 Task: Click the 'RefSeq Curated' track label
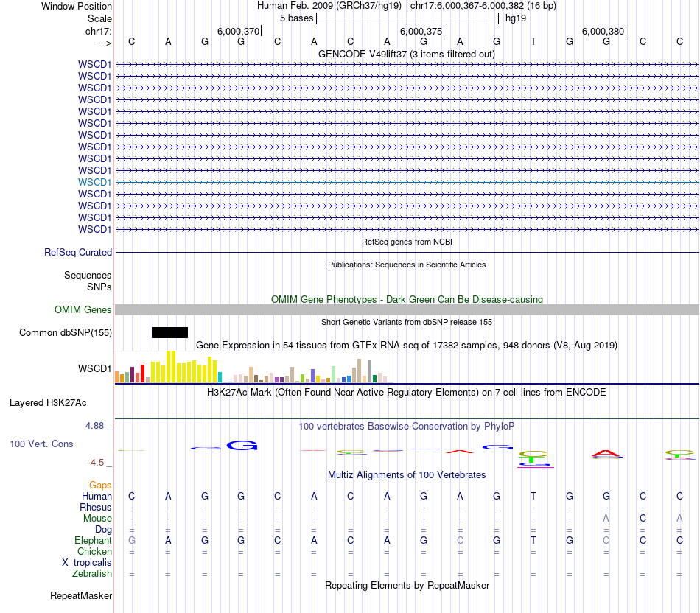[x=77, y=252]
